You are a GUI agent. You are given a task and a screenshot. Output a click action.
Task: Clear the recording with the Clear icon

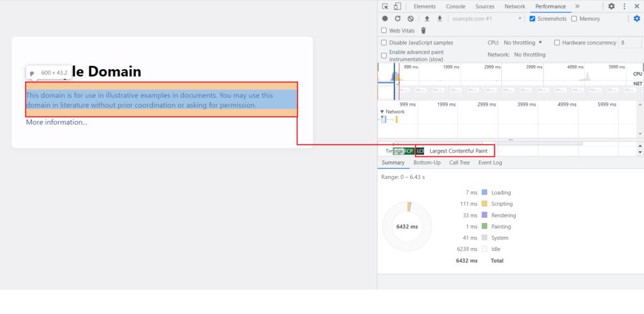tap(410, 18)
